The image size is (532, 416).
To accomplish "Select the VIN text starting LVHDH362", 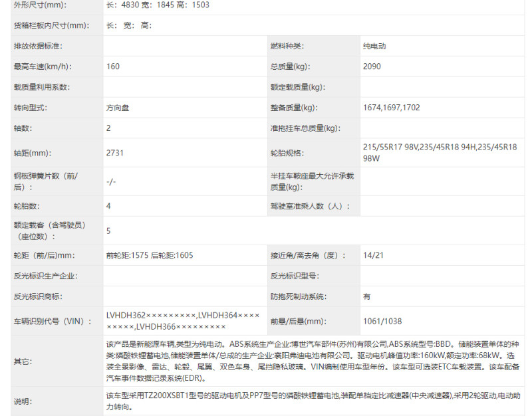I will 183,321.
